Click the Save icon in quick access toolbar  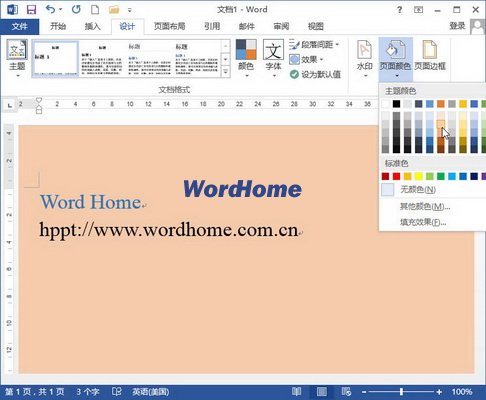point(31,10)
